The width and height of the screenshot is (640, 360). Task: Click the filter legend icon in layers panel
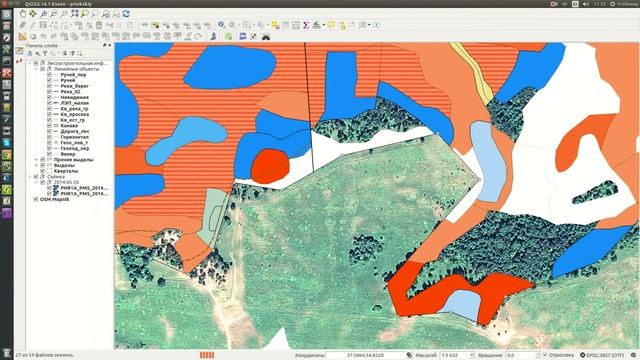(x=45, y=53)
